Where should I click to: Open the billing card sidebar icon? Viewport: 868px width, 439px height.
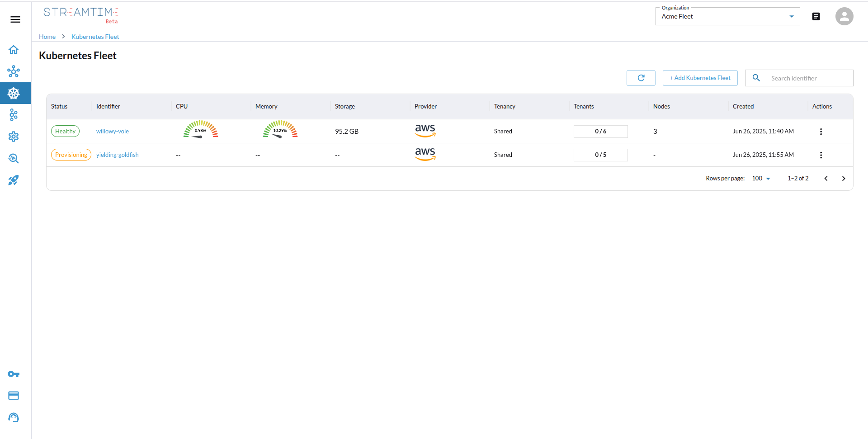click(14, 396)
